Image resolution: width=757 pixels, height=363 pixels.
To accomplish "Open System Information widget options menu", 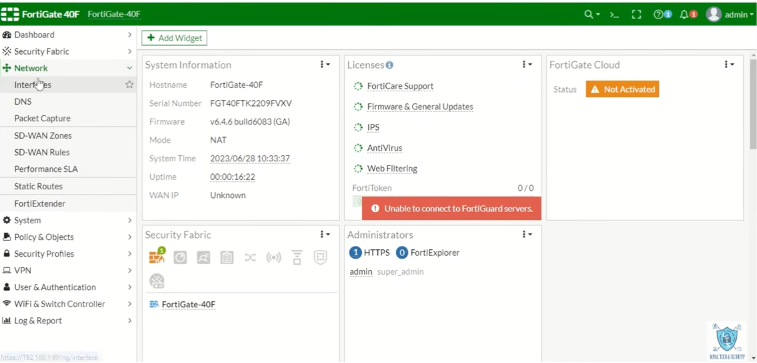I will click(325, 65).
